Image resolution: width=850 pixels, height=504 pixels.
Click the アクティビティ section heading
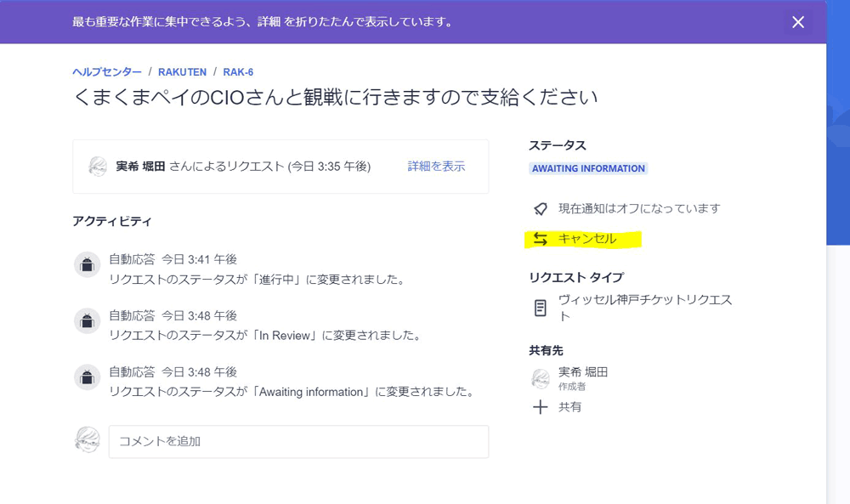(112, 221)
